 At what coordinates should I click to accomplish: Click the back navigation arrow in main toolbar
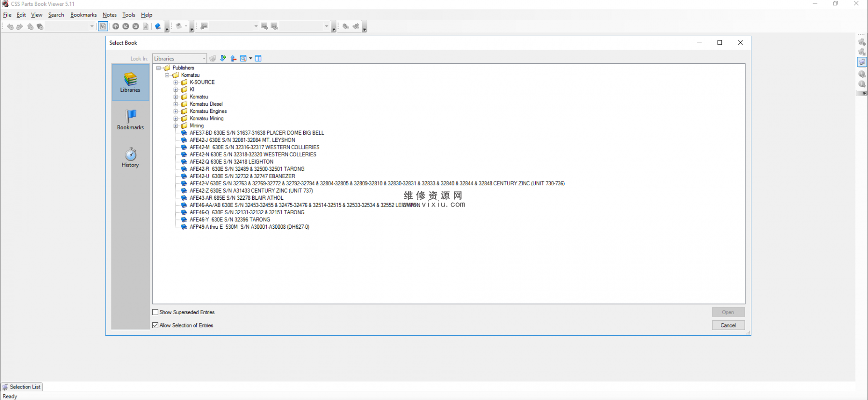10,27
